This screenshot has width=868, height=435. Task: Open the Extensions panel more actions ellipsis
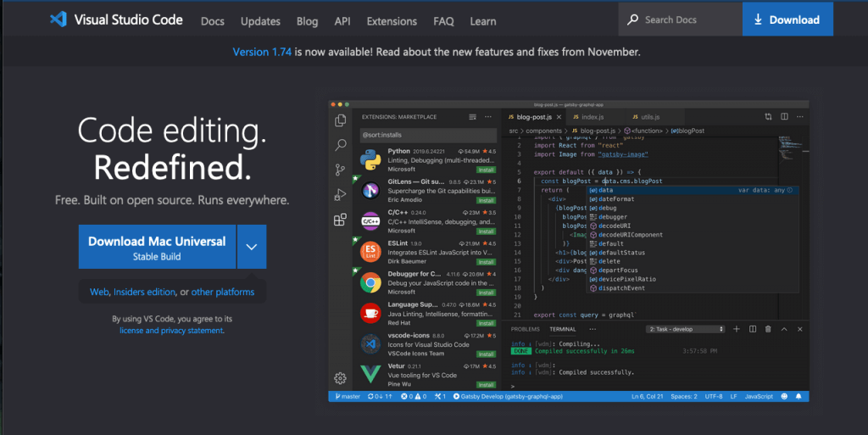[488, 117]
